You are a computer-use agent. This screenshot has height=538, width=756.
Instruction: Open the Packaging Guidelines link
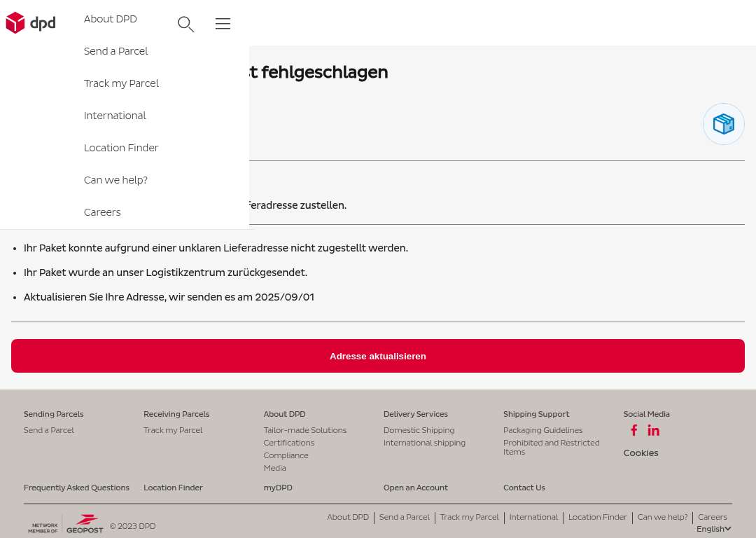pos(543,430)
